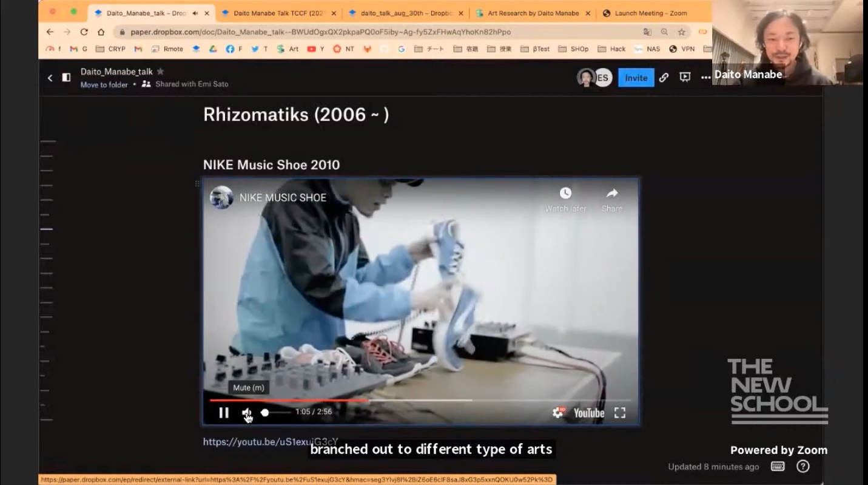
Task: Bookmark this page with the star icon
Action: 681,32
